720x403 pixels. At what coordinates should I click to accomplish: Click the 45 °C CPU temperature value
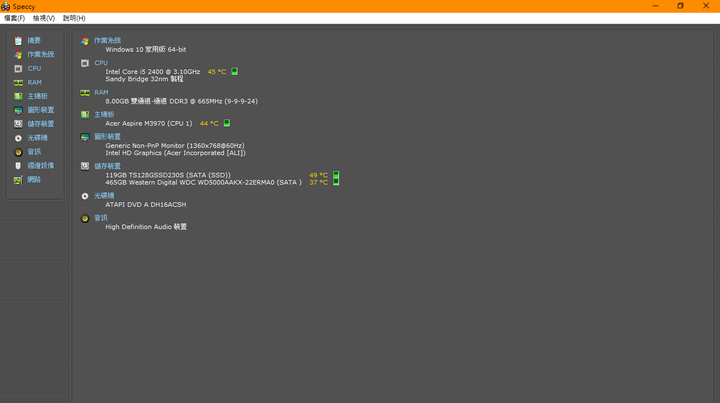click(x=217, y=72)
